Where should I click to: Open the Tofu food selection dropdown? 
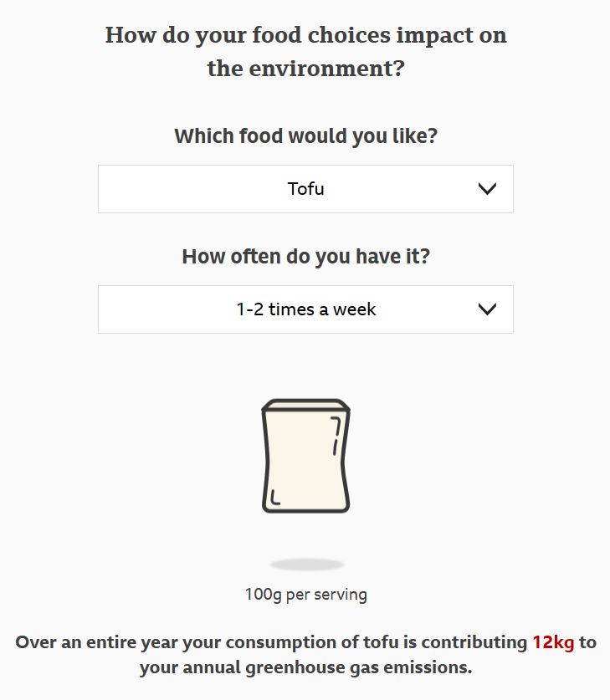click(x=305, y=189)
